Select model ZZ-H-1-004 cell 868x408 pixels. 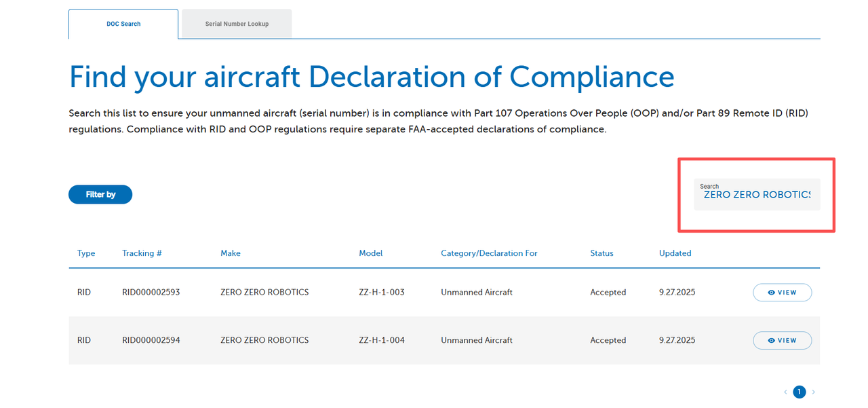tap(382, 340)
